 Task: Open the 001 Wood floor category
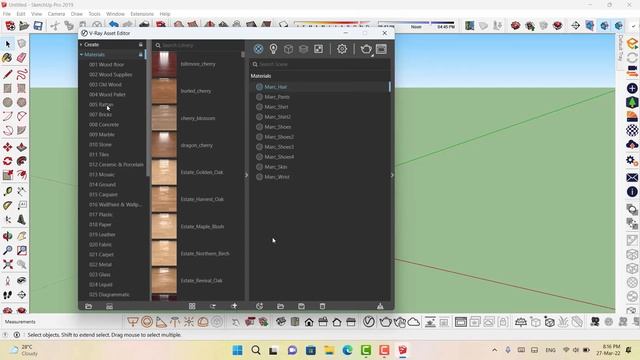coord(107,64)
